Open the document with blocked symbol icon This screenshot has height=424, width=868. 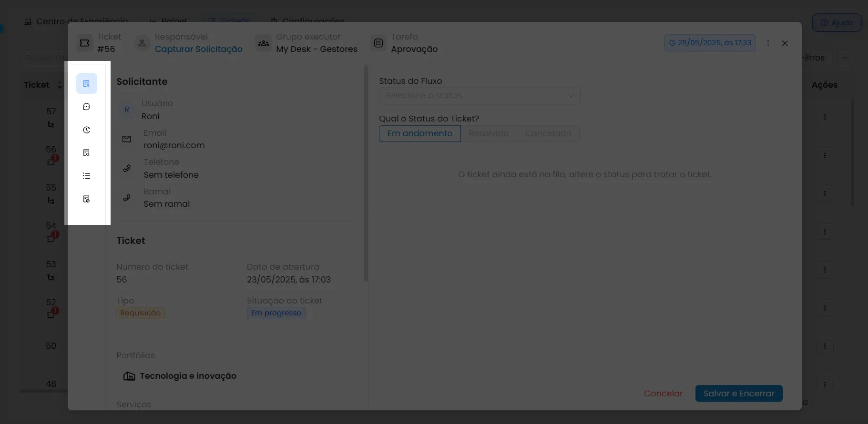pyautogui.click(x=86, y=199)
